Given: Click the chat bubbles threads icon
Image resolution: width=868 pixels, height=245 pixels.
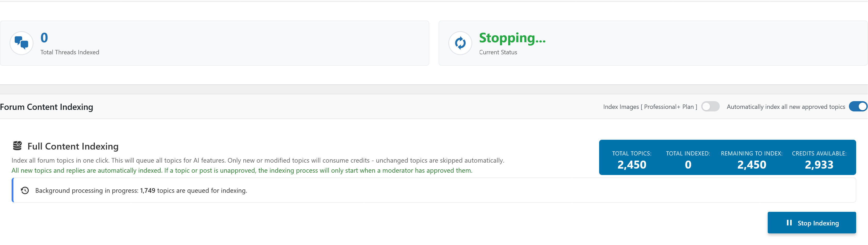Looking at the screenshot, I should (x=22, y=43).
